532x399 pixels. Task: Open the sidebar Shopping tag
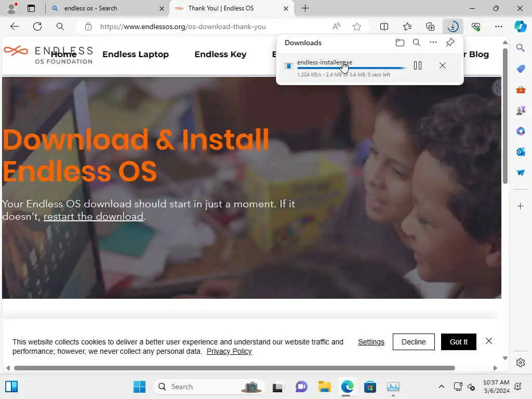tap(521, 69)
